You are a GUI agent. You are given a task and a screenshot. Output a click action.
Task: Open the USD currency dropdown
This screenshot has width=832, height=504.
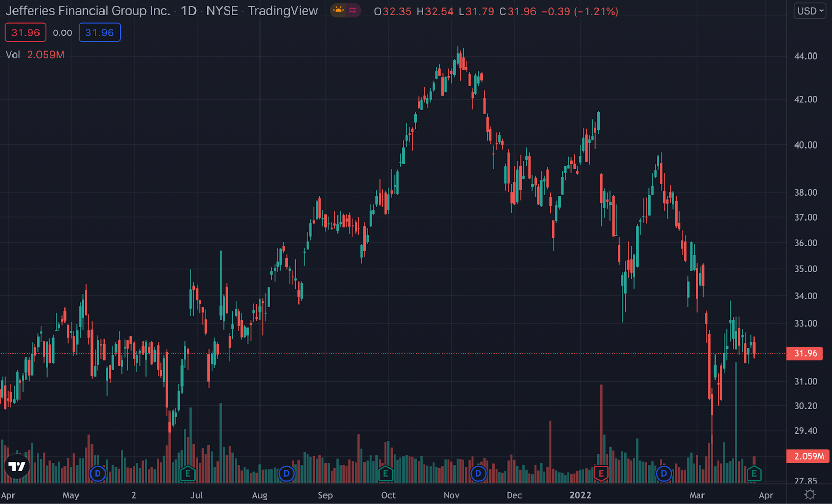point(810,11)
